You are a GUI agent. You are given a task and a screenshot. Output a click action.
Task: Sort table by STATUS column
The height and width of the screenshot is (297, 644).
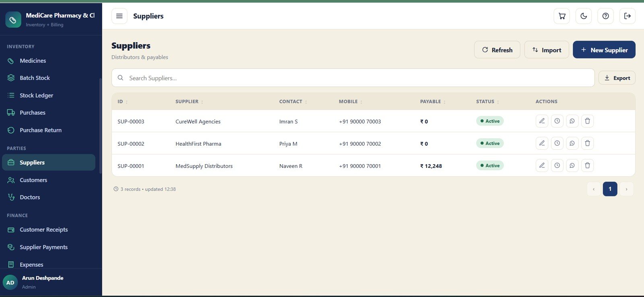tap(487, 102)
